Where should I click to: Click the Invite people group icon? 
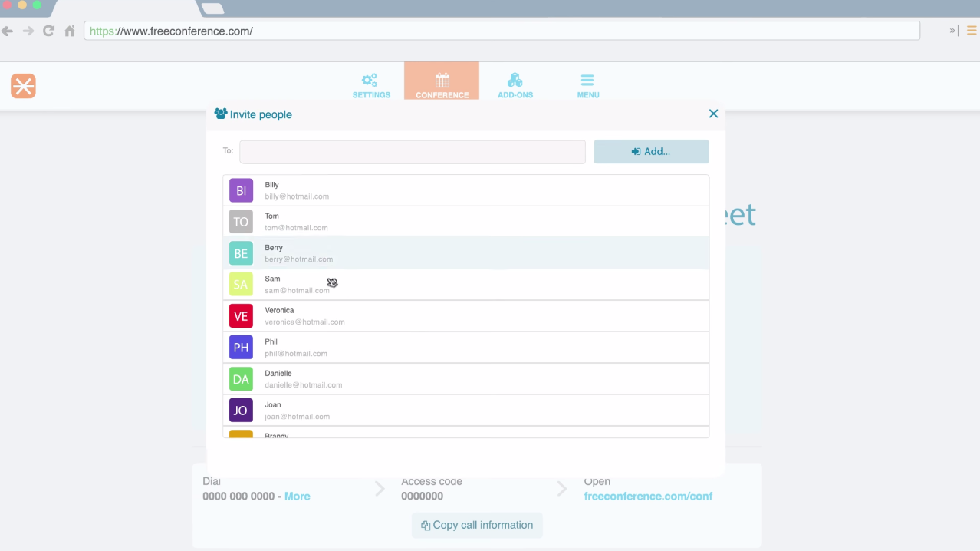pos(221,114)
